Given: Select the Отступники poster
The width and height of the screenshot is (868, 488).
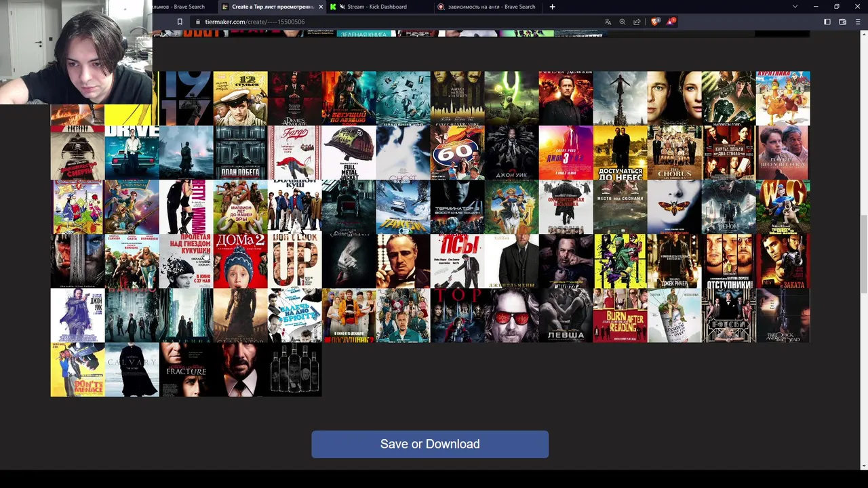Looking at the screenshot, I should 728,261.
